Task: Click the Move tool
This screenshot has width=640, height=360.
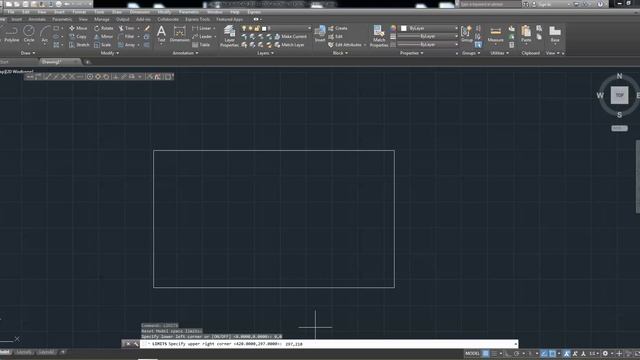Action: (x=78, y=28)
